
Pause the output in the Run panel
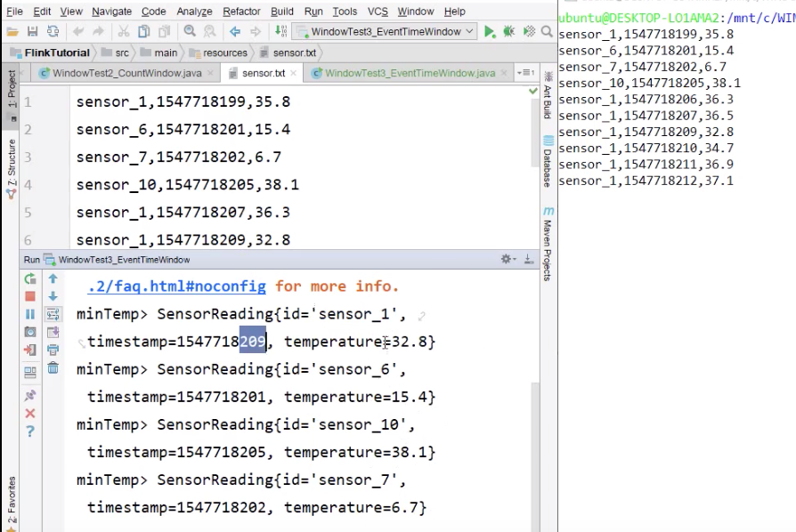pos(30,314)
